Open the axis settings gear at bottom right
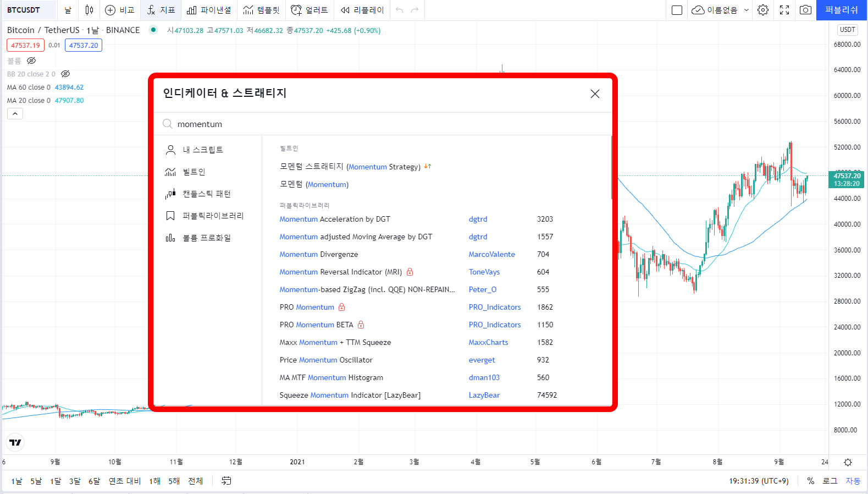 (x=848, y=462)
